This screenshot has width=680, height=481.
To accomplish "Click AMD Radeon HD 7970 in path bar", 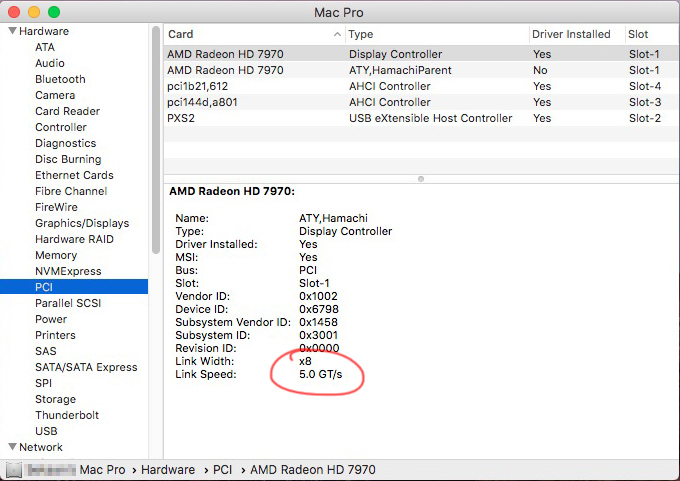I will pyautogui.click(x=313, y=470).
